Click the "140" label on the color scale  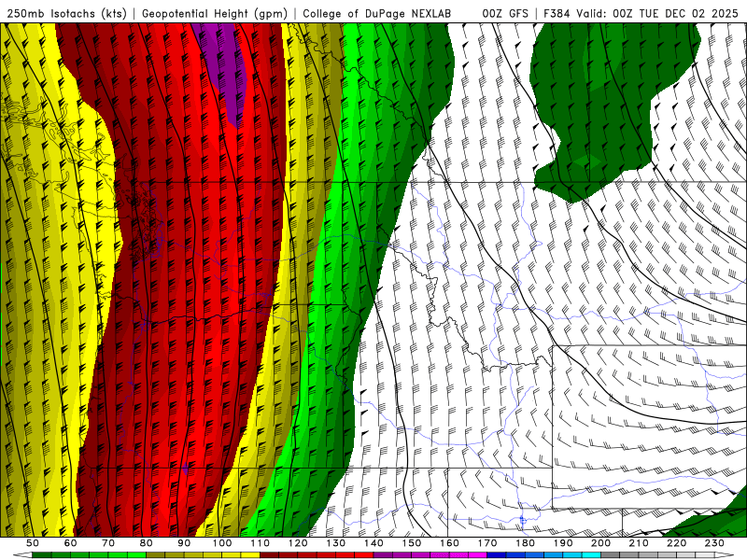pos(373,543)
